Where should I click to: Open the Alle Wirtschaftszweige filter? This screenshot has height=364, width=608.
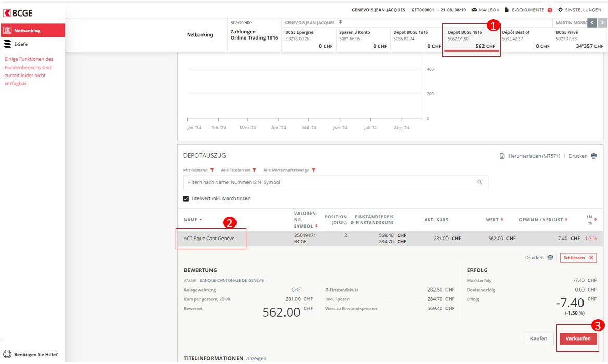tap(289, 170)
